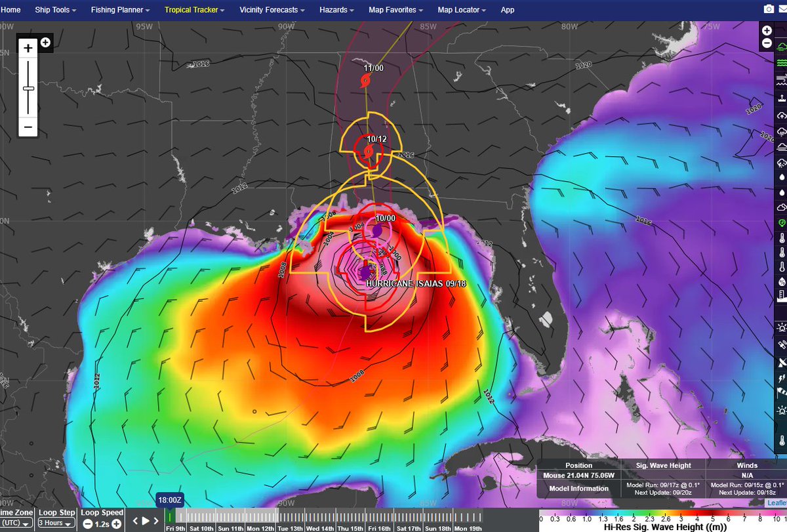Toggle the green tropical storm tracker layer
The image size is (787, 532).
click(x=781, y=223)
